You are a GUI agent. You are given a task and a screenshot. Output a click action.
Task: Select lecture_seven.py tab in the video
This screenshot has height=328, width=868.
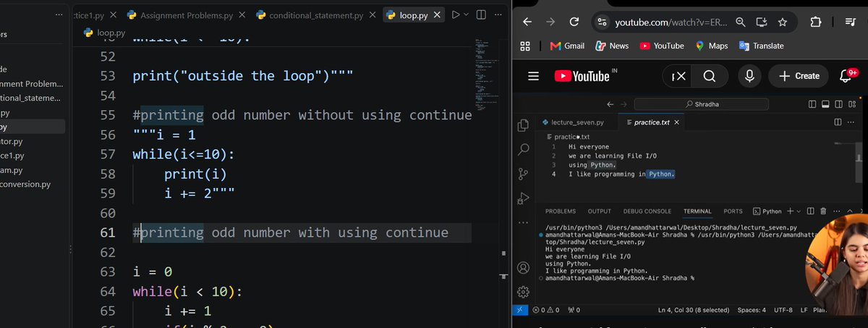point(577,123)
